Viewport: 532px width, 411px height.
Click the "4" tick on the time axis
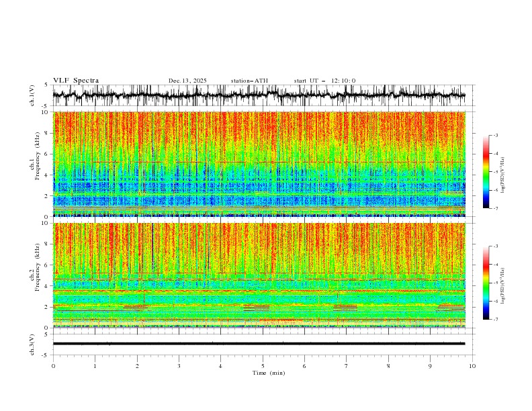click(220, 366)
